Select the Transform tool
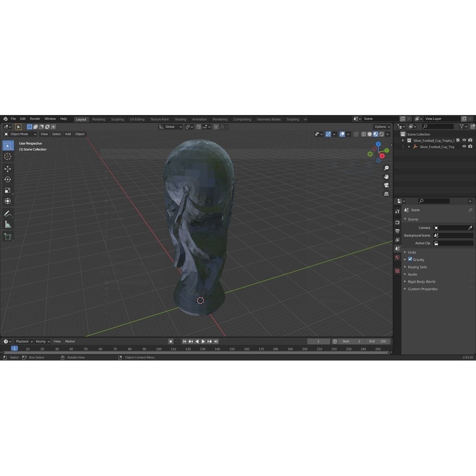Viewport: 476px width, 476px height. (x=8, y=201)
